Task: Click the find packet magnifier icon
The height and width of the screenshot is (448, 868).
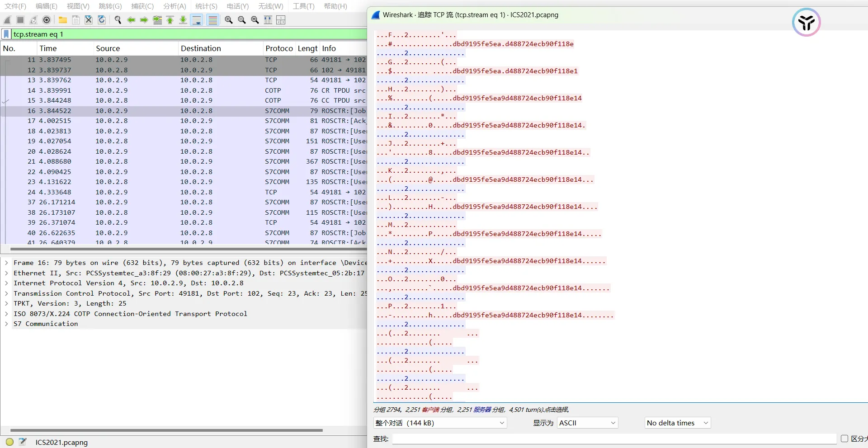Action: coord(118,20)
